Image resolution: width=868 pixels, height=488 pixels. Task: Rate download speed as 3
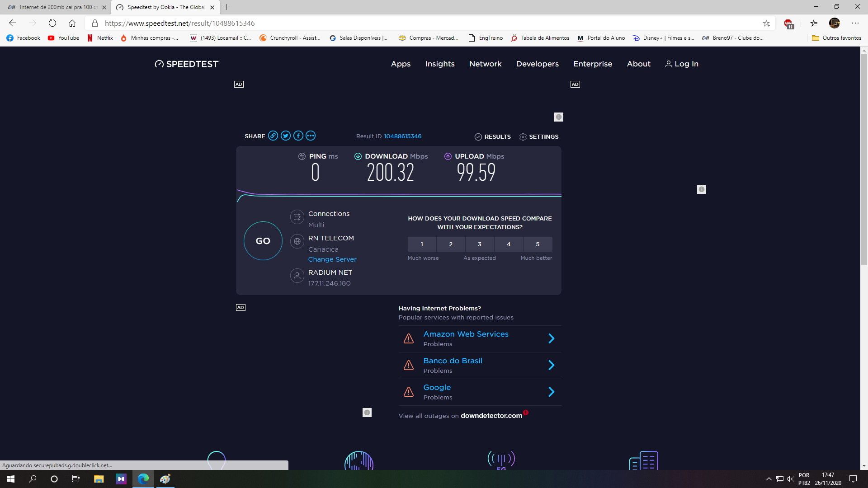[480, 244]
